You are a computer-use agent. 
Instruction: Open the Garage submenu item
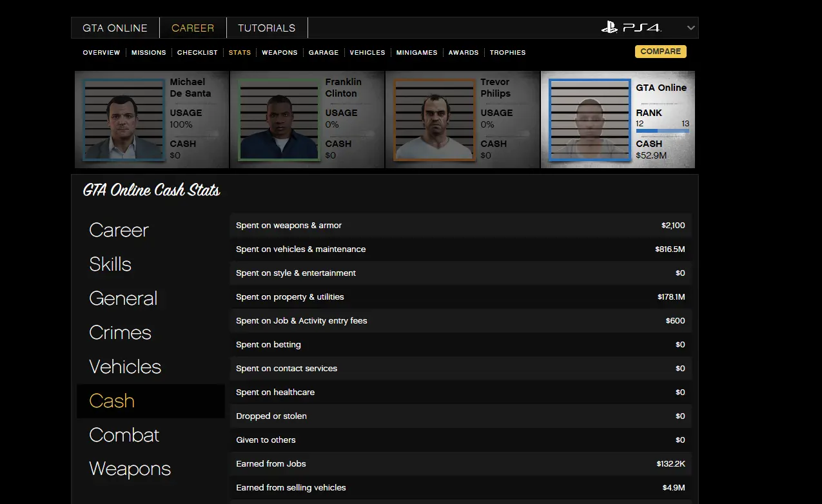(324, 53)
